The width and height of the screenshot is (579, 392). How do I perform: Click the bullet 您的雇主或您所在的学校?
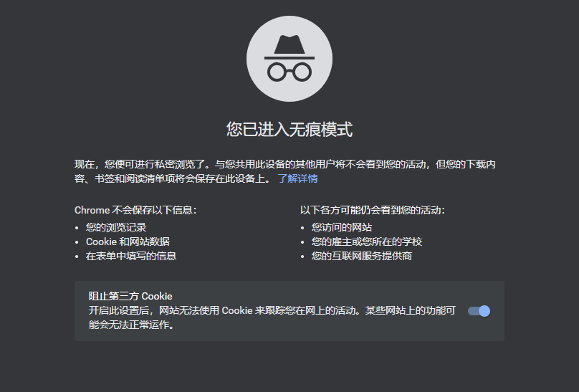click(367, 242)
